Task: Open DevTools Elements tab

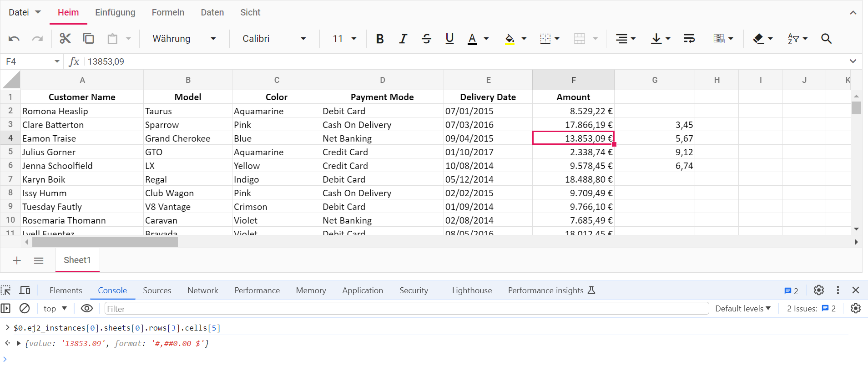Action: [66, 290]
